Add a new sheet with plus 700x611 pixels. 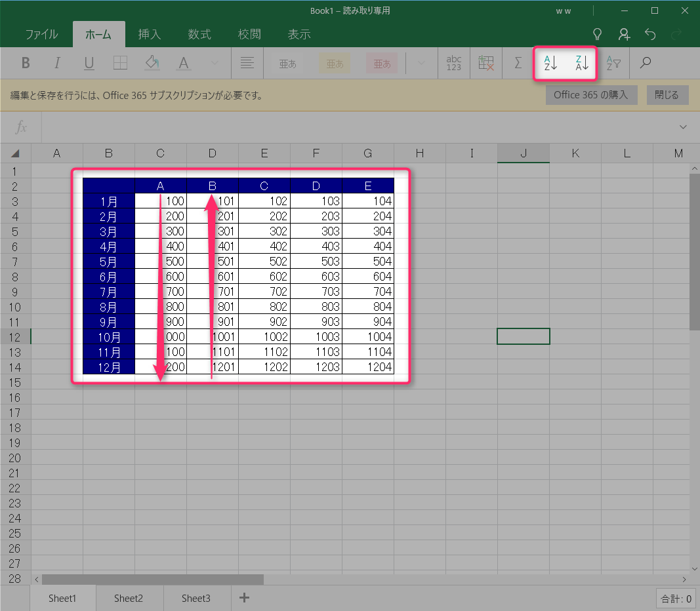coord(244,598)
